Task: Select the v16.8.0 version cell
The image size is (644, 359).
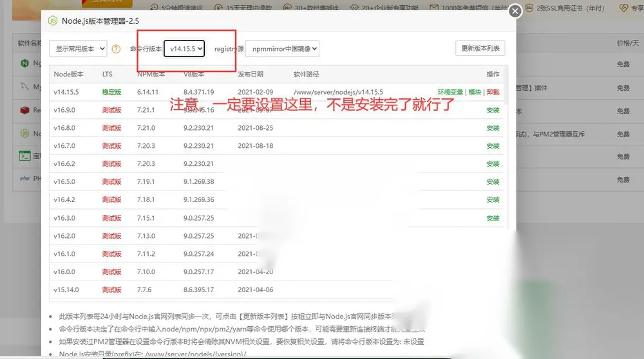Action: click(64, 128)
